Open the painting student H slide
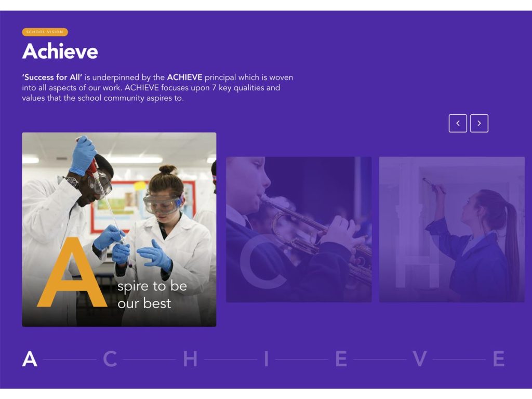The image size is (532, 399). 451,229
